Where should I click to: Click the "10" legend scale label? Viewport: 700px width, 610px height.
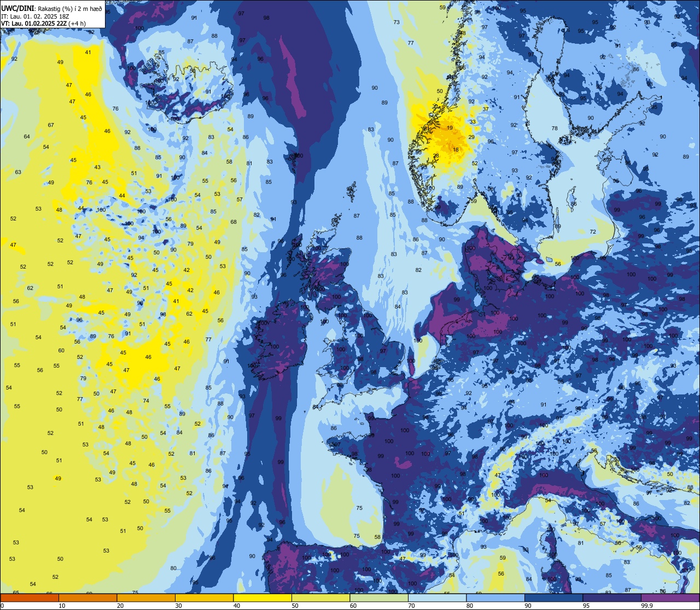click(x=62, y=606)
